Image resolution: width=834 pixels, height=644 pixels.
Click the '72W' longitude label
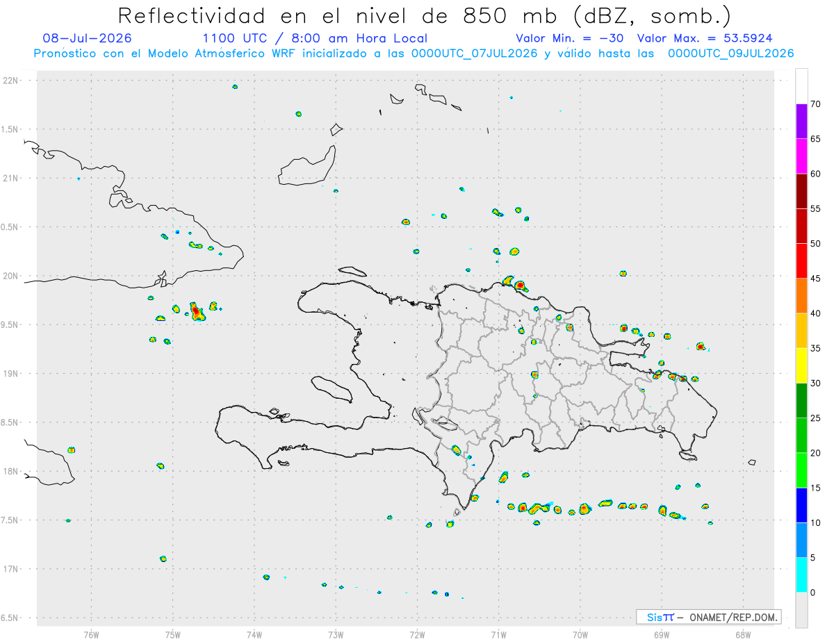point(417,634)
